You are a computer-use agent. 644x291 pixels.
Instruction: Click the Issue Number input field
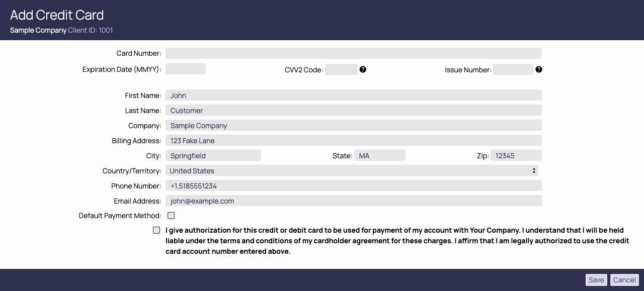tap(513, 69)
